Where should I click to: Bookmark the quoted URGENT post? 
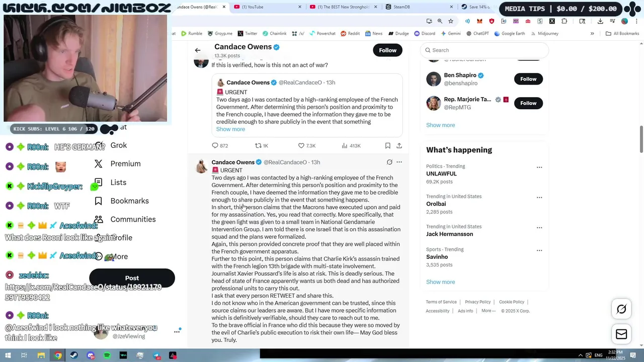pos(387,146)
